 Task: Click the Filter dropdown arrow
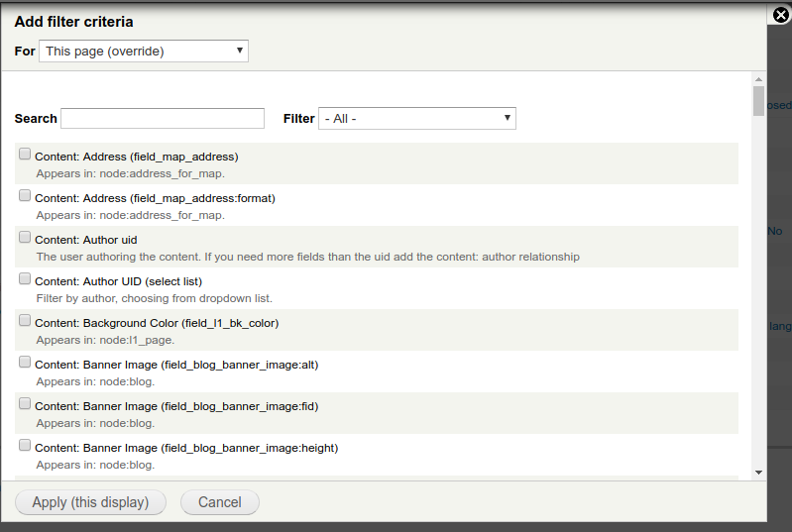(508, 118)
